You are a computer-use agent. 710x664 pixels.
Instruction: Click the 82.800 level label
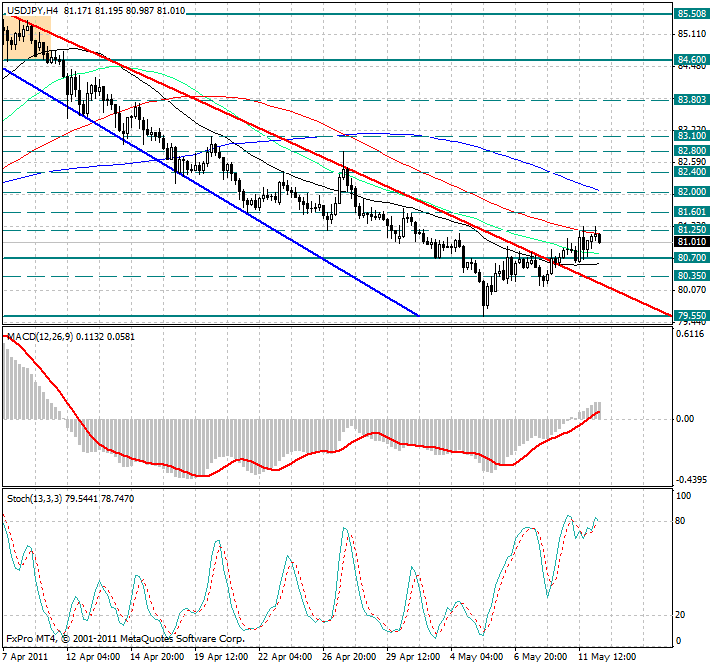pyautogui.click(x=691, y=151)
